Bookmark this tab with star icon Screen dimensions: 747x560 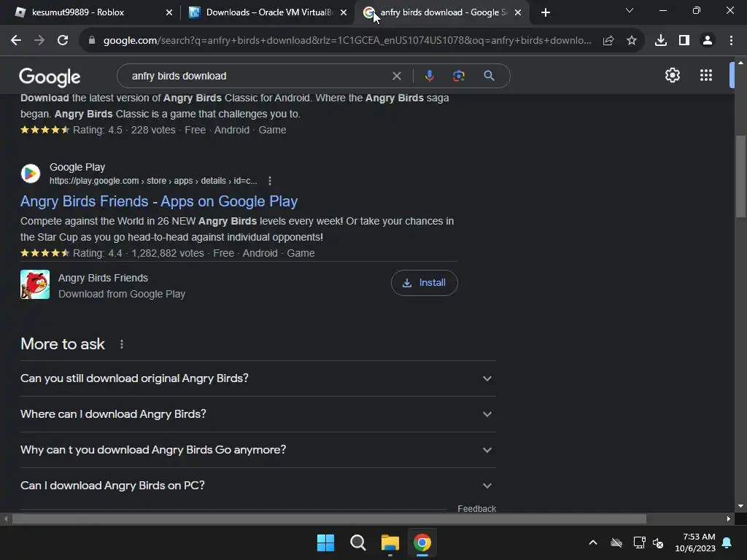pyautogui.click(x=632, y=41)
